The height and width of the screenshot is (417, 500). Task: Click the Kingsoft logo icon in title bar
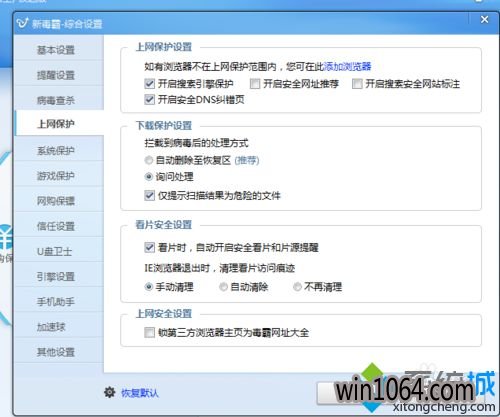click(22, 23)
